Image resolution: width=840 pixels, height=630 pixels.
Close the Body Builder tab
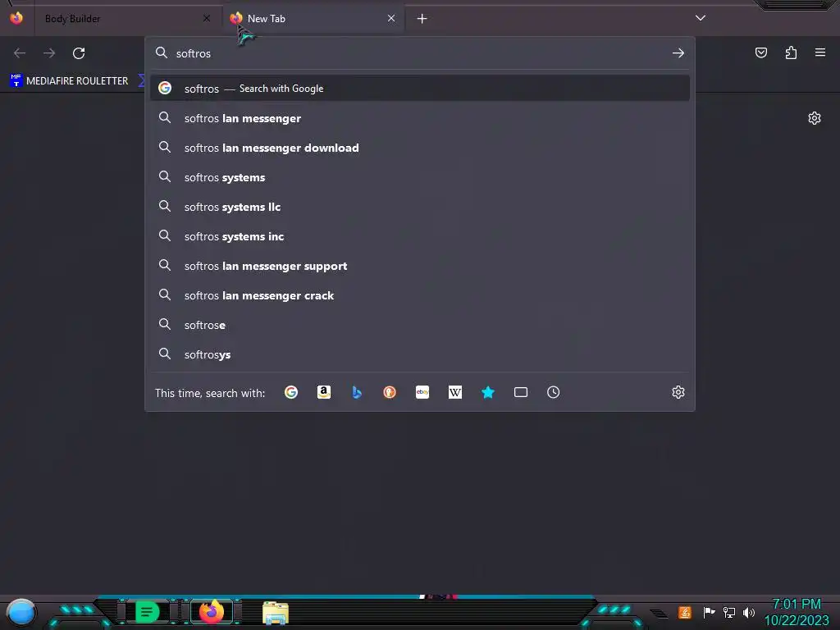pos(207,19)
